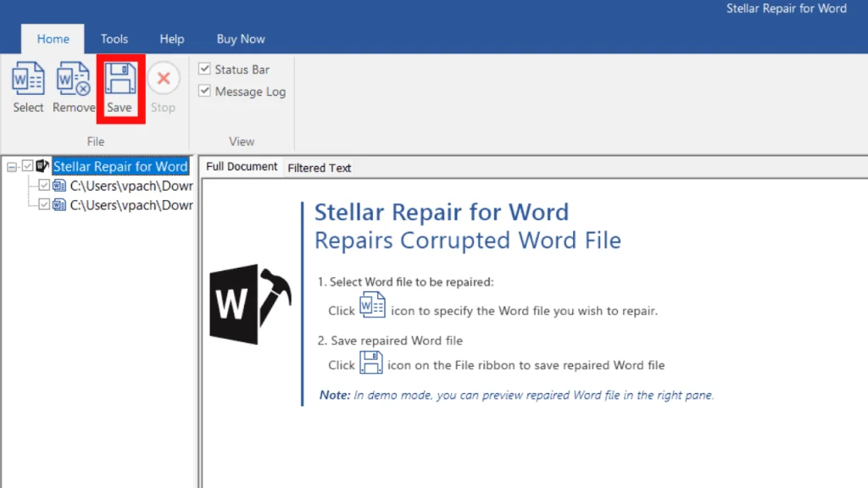
Task: Disable the Status Bar option
Action: click(203, 69)
